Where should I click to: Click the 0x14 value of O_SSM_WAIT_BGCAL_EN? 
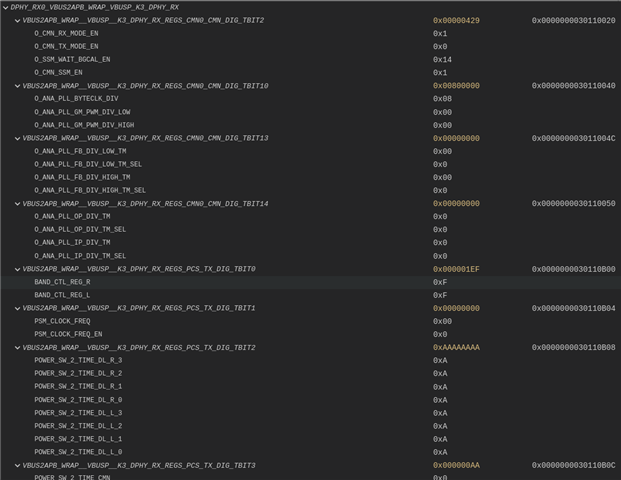(440, 59)
